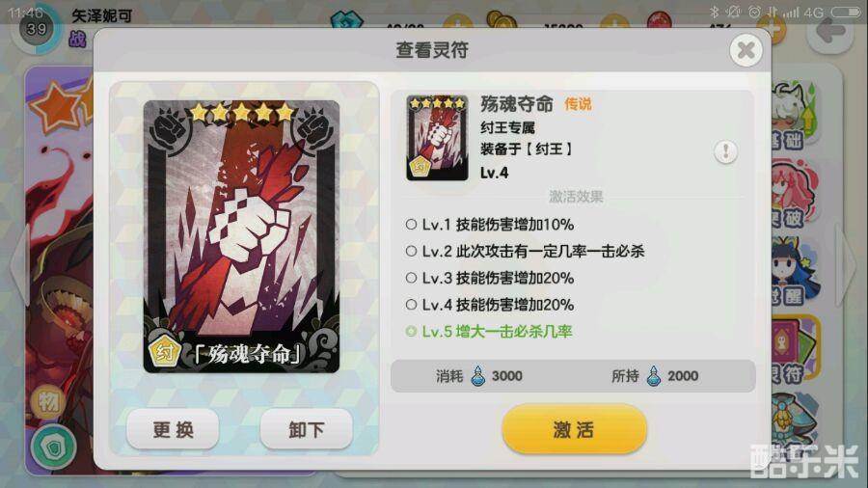
Task: Click the 更换 replace button
Action: [173, 429]
